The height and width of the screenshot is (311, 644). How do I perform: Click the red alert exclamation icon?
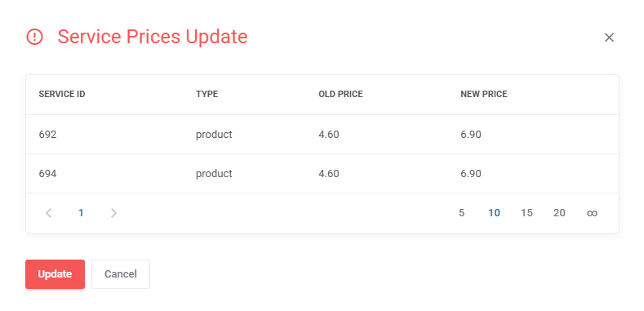[x=34, y=37]
